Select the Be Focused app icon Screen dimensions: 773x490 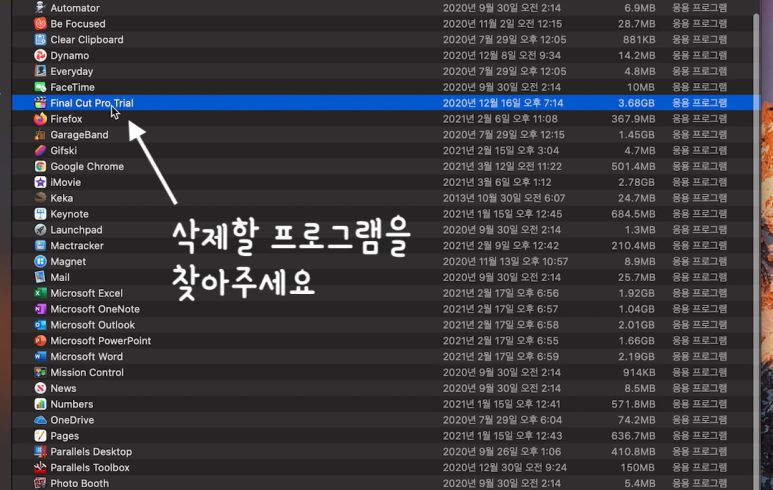[40, 24]
